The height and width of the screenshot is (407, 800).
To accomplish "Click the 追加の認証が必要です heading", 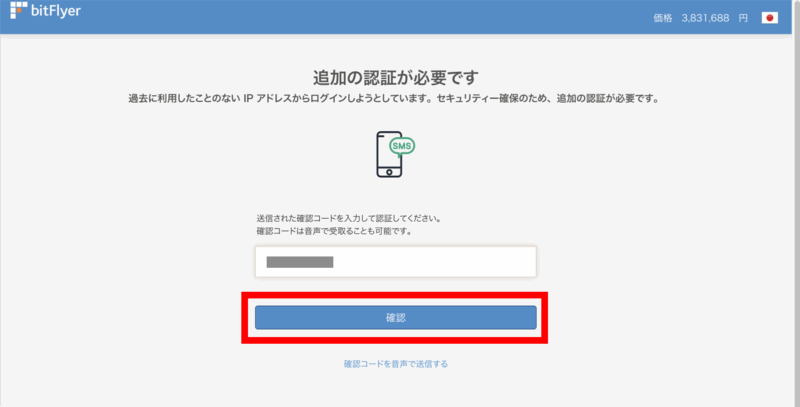I will 396,78.
